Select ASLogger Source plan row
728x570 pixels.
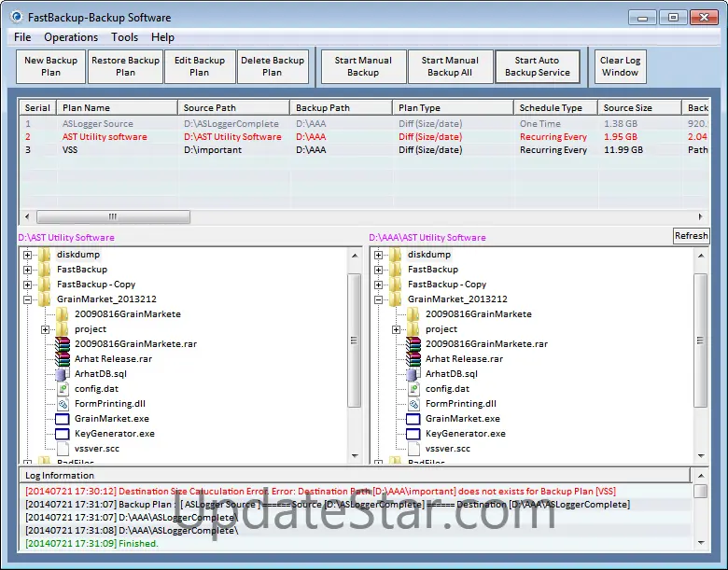coord(364,124)
